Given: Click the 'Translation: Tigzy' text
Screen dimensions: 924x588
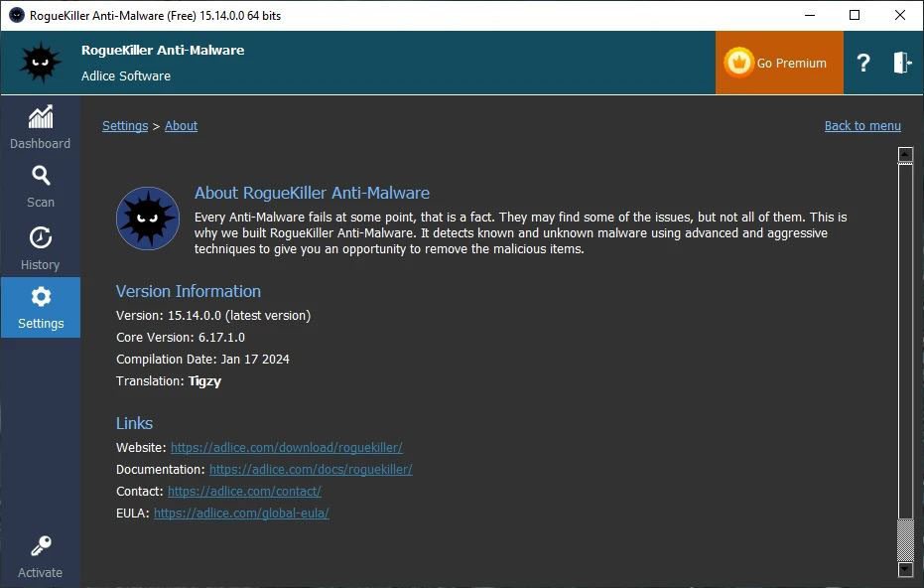Looking at the screenshot, I should pos(169,381).
